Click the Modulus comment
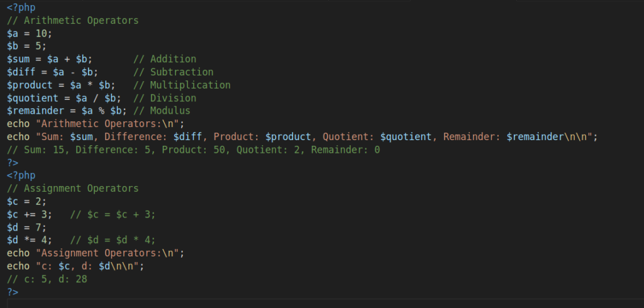 (162, 111)
